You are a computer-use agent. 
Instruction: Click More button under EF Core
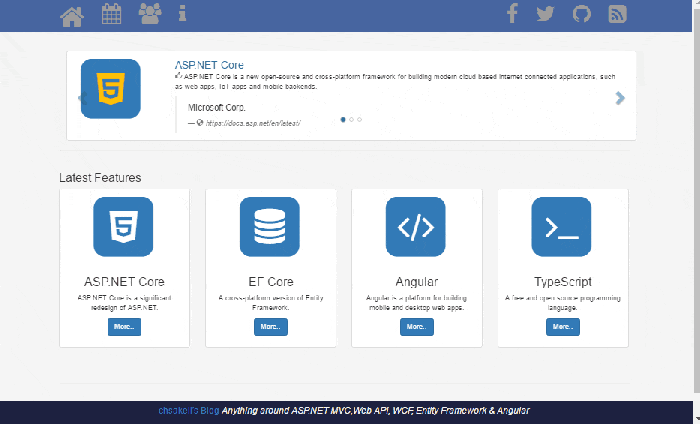271,327
